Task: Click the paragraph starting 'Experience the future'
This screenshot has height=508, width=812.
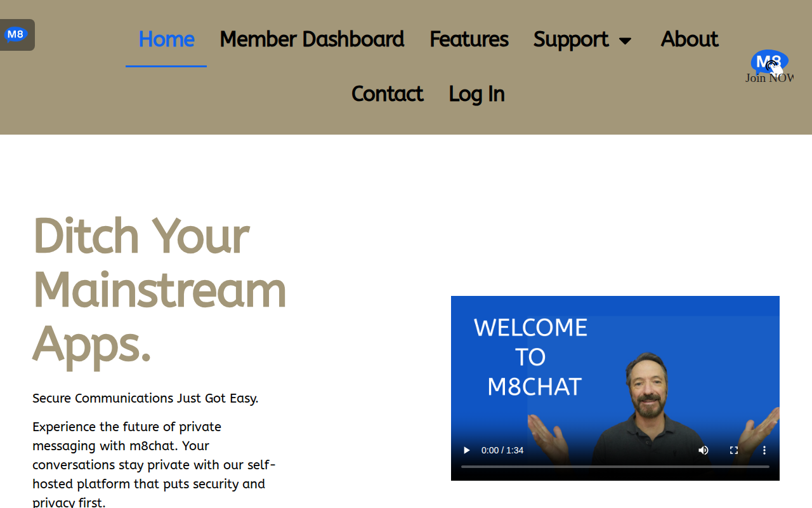Action: click(x=154, y=464)
